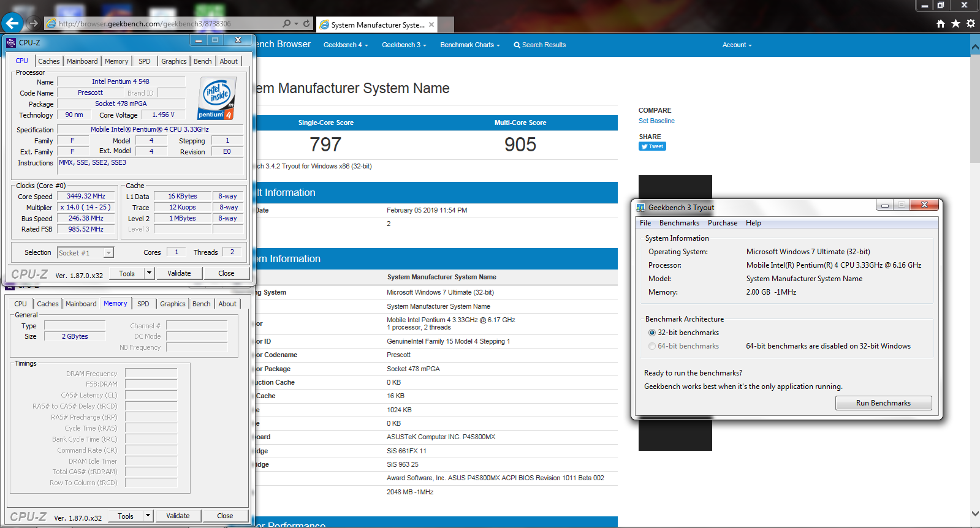Open Tools dropdown arrow in upper CPU-Z
Screen dimensions: 980x528
tap(149, 273)
